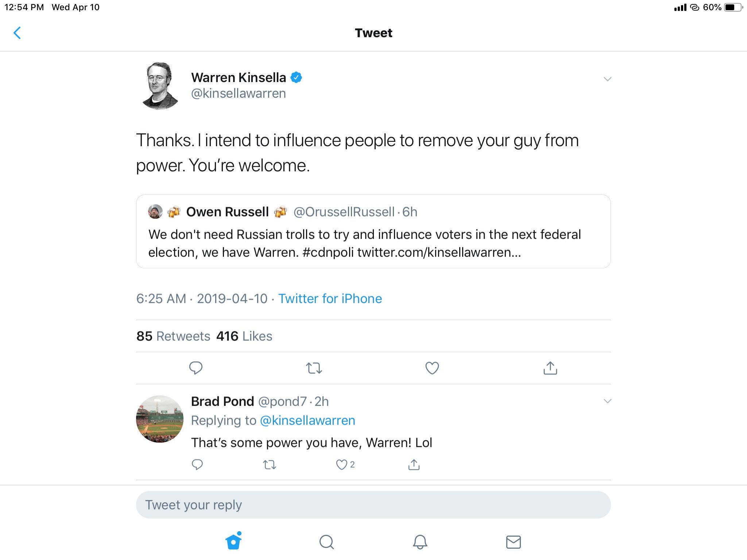Open the Search tab
Viewport: 747px width, 560px height.
coord(326,542)
